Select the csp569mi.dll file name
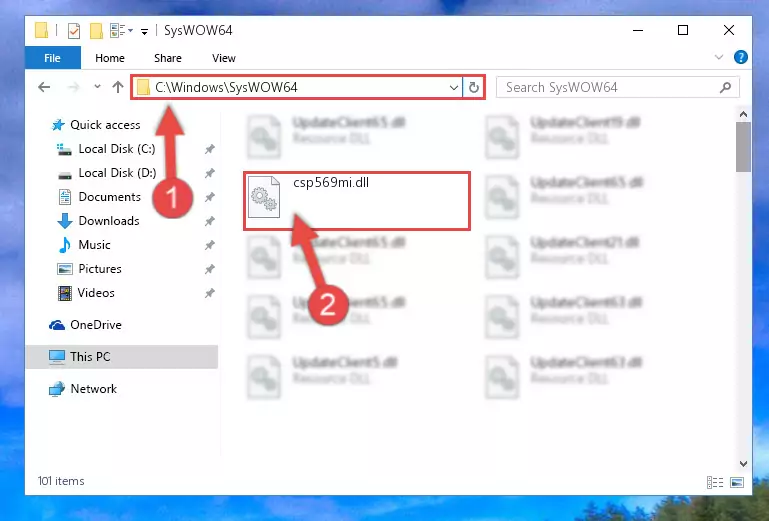Screen dimensions: 769x521 point(331,182)
